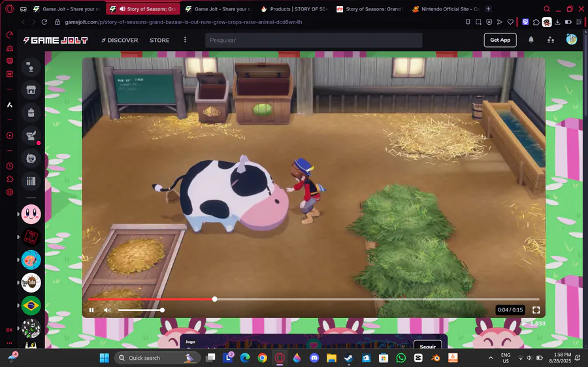588x367 pixels.
Task: Click the Get App button
Action: pyautogui.click(x=500, y=40)
